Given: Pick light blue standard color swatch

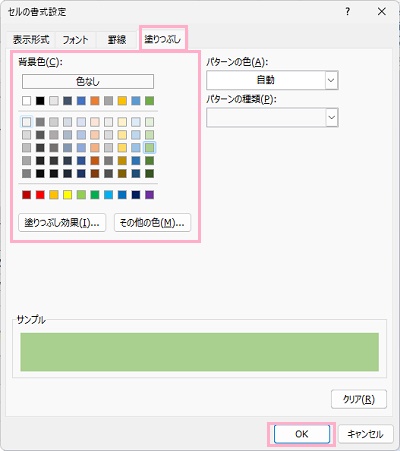Looking at the screenshot, I should pos(109,195).
